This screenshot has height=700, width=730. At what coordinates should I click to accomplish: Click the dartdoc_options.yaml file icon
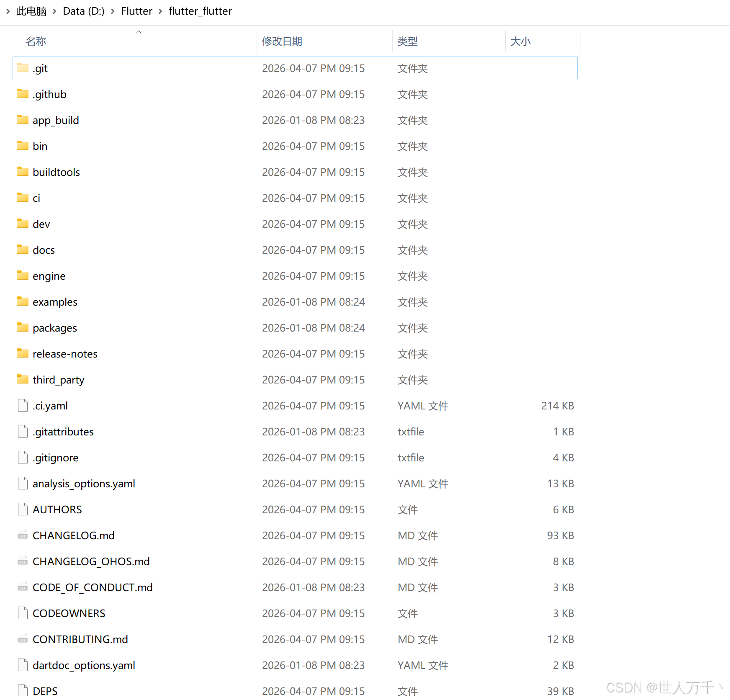[23, 665]
